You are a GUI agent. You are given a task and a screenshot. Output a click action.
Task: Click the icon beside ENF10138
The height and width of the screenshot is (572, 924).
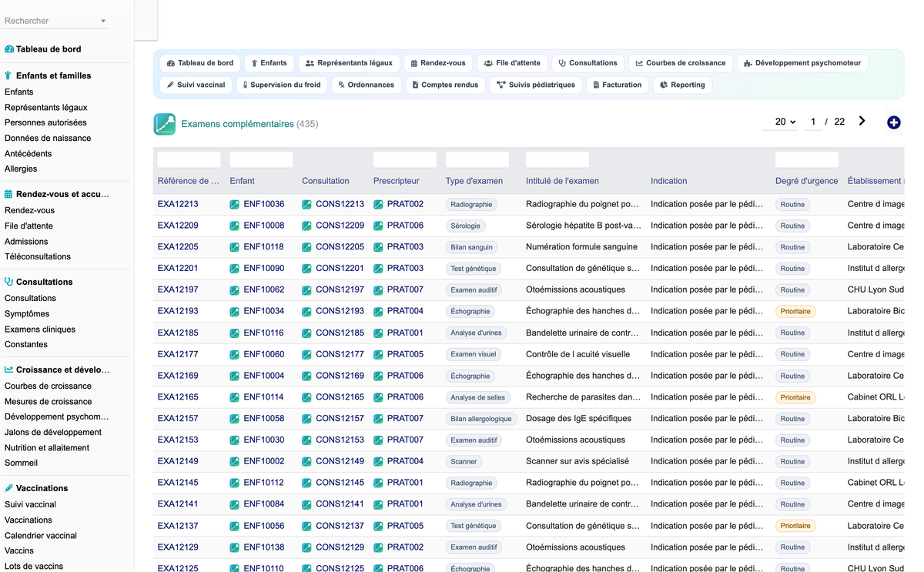click(x=235, y=547)
